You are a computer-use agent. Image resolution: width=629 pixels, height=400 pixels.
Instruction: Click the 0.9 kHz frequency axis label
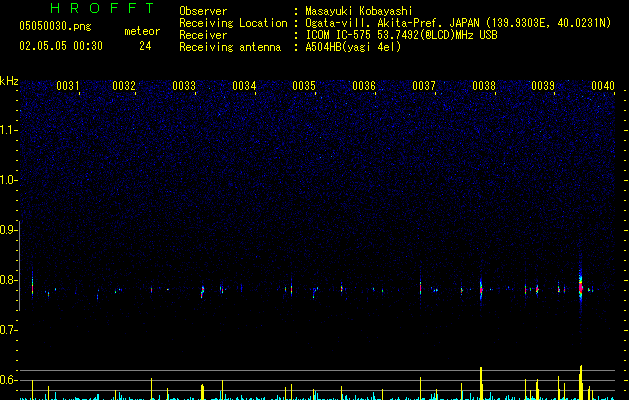pos(9,230)
